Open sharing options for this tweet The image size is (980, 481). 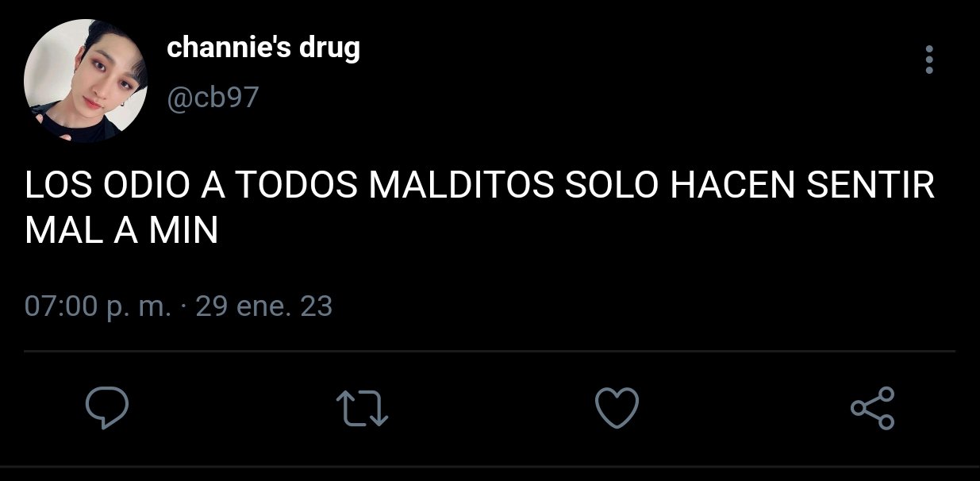point(872,408)
